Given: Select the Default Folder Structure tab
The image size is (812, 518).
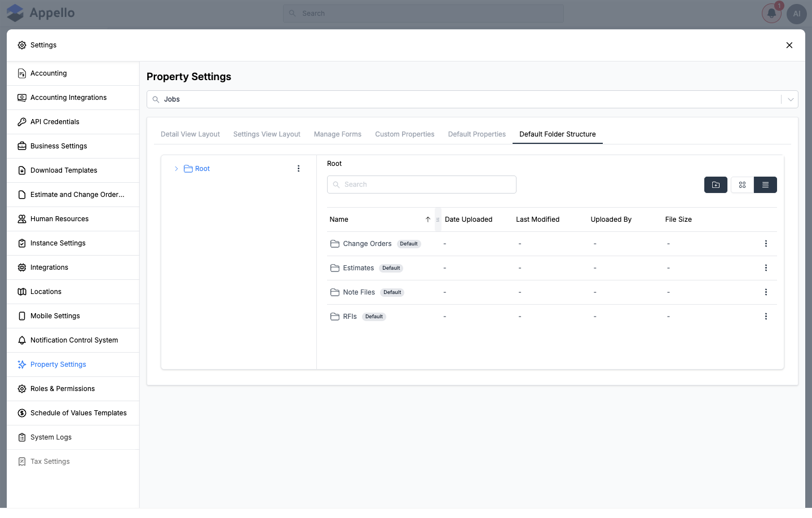Looking at the screenshot, I should 558,134.
